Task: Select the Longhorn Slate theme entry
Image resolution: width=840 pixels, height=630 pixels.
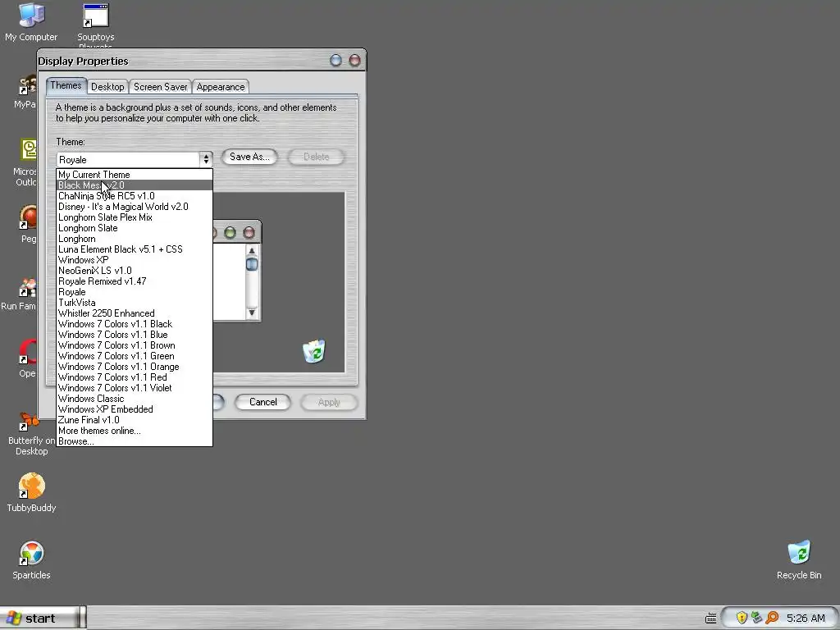Action: 135,228
